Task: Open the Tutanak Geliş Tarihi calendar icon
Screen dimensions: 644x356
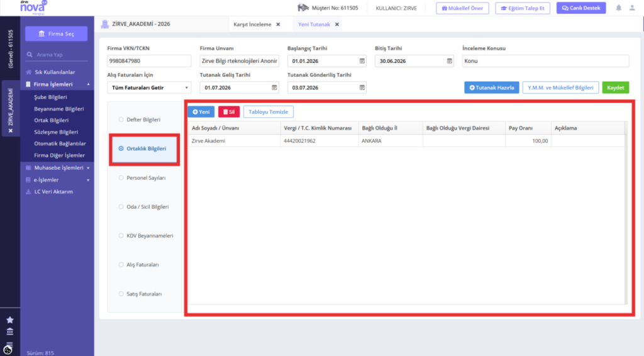Action: (274, 87)
